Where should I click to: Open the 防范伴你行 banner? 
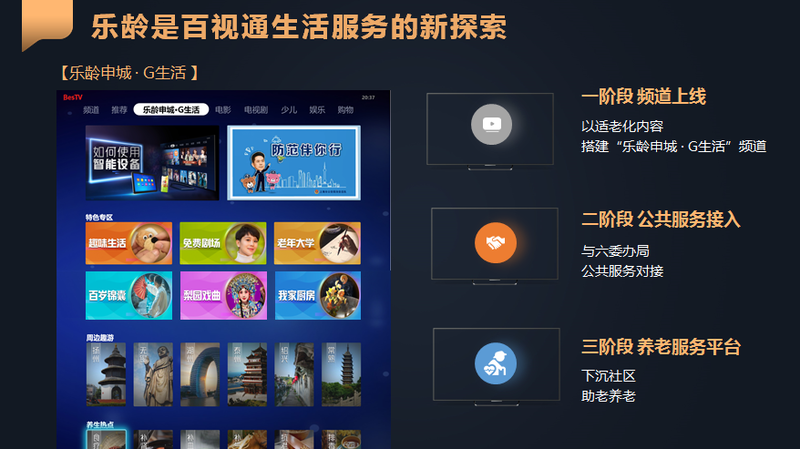tap(294, 163)
